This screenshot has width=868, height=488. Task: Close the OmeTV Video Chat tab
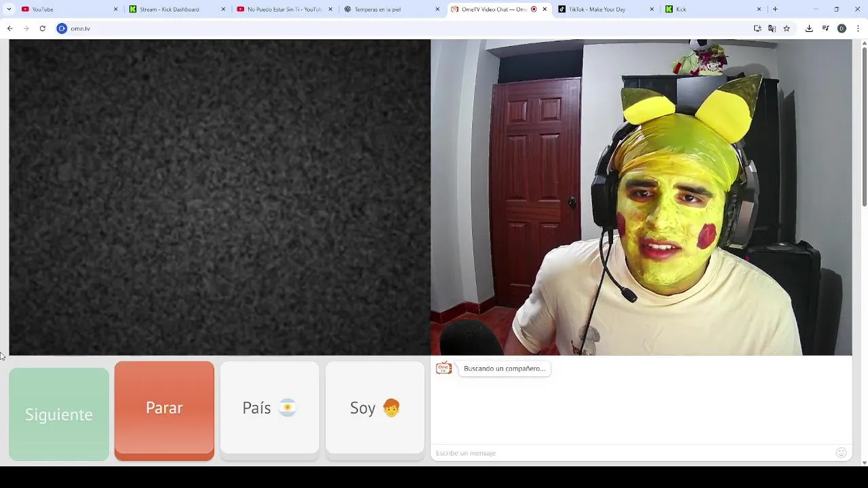tap(545, 9)
